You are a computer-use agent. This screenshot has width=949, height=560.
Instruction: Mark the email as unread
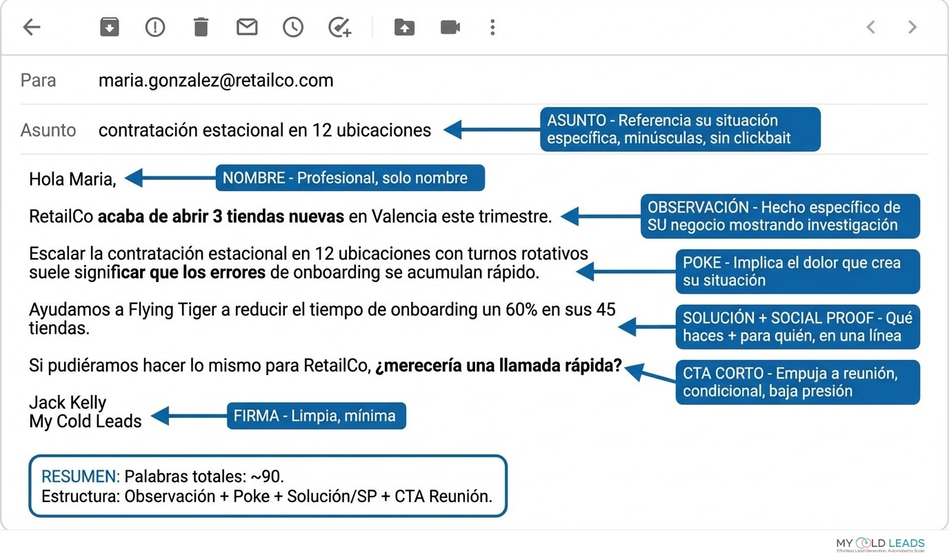(246, 27)
